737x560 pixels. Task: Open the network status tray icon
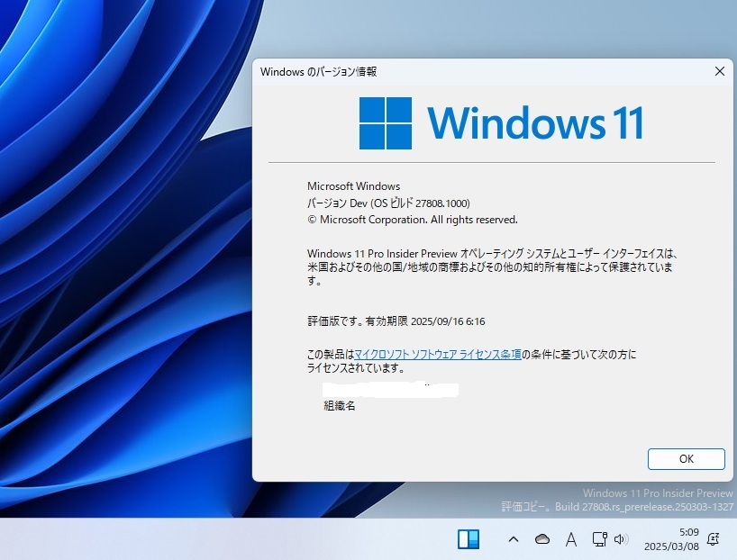(599, 539)
